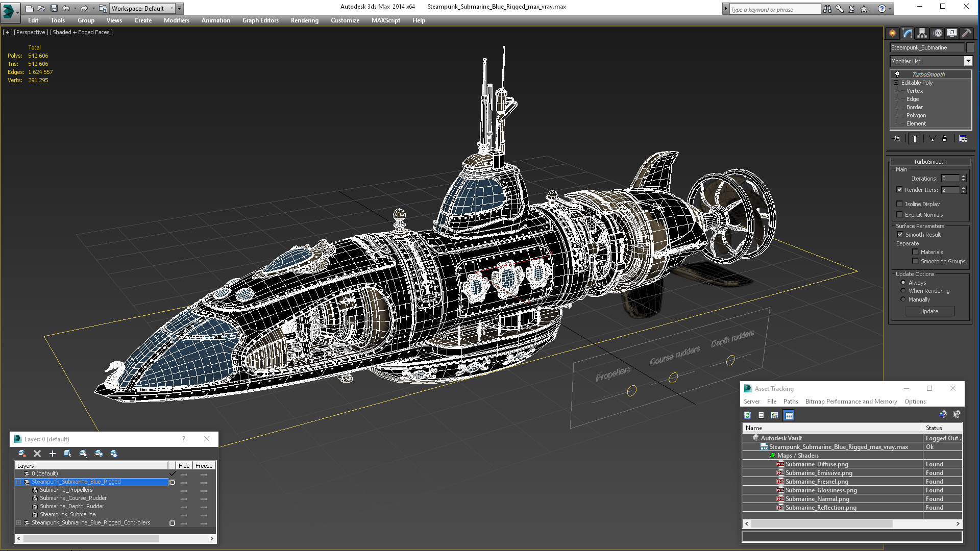Image resolution: width=980 pixels, height=551 pixels.
Task: Click Delete layer X icon
Action: [x=37, y=453]
